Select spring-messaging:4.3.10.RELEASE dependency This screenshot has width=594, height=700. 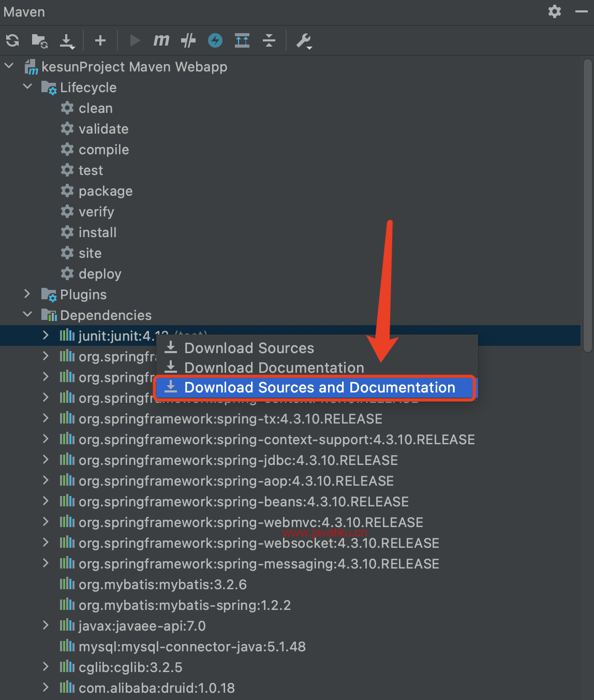259,564
